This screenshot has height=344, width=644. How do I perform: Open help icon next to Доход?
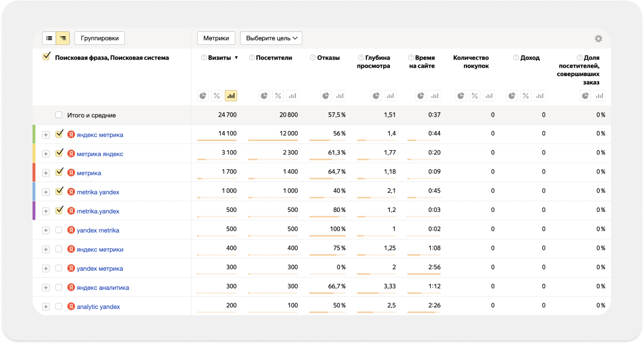[516, 58]
